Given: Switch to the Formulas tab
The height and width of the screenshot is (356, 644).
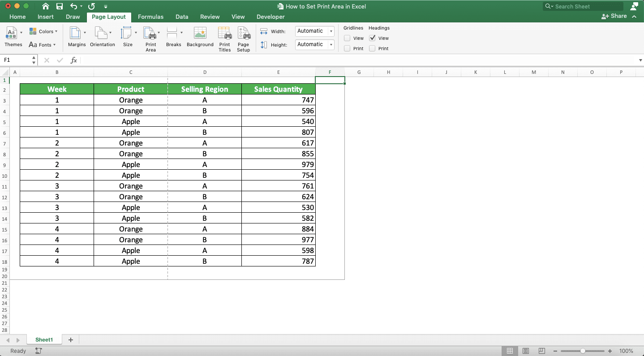Looking at the screenshot, I should 150,17.
